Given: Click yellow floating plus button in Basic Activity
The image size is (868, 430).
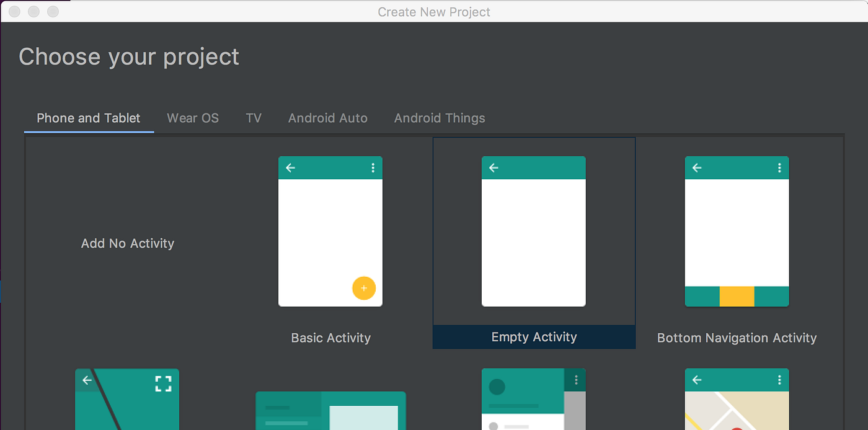Looking at the screenshot, I should coord(364,288).
